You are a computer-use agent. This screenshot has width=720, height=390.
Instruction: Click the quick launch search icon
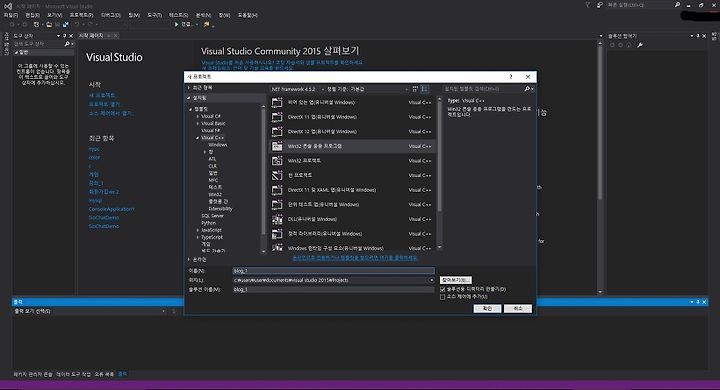[677, 5]
